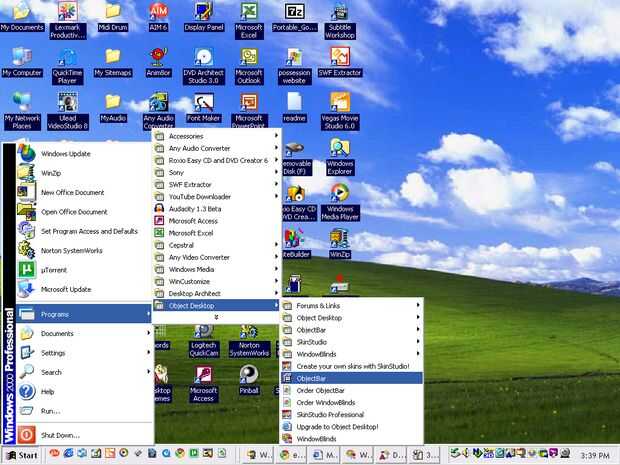Screen dimensions: 620x465
Task: Open SWF Extractor desktop icon
Action: coord(340,57)
